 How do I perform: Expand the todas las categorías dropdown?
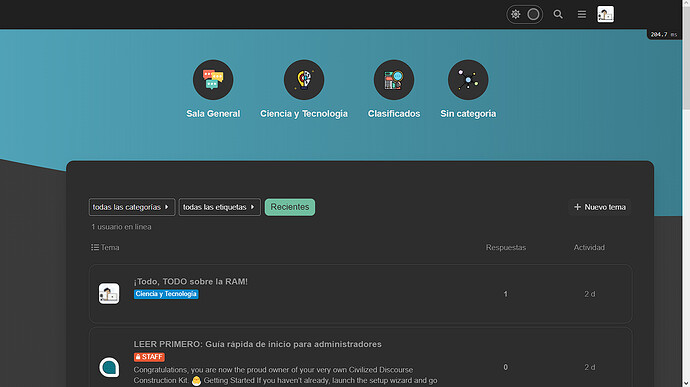click(x=132, y=207)
